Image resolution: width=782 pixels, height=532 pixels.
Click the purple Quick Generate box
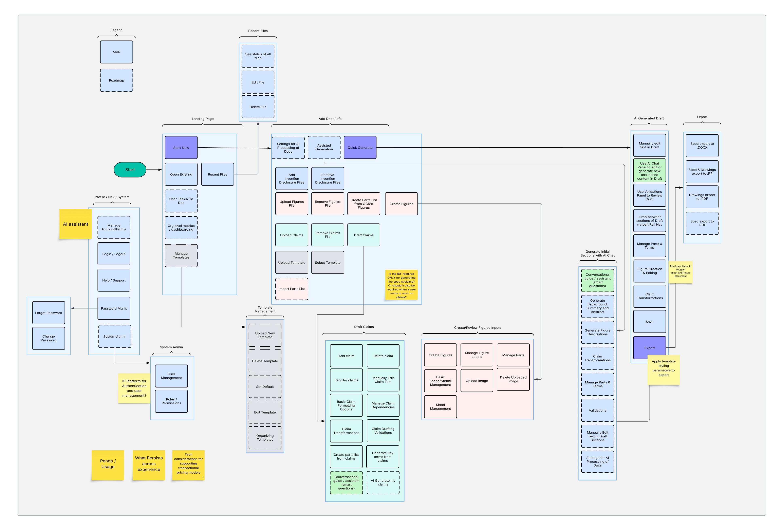tap(360, 147)
